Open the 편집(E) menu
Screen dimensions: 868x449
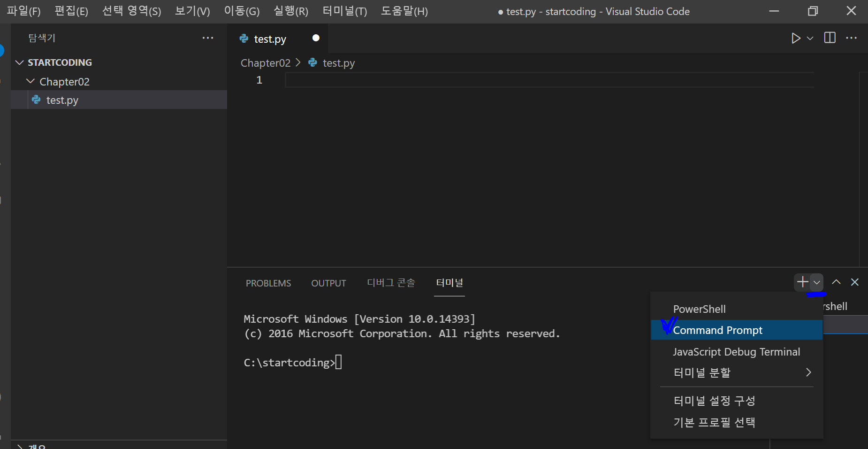71,11
